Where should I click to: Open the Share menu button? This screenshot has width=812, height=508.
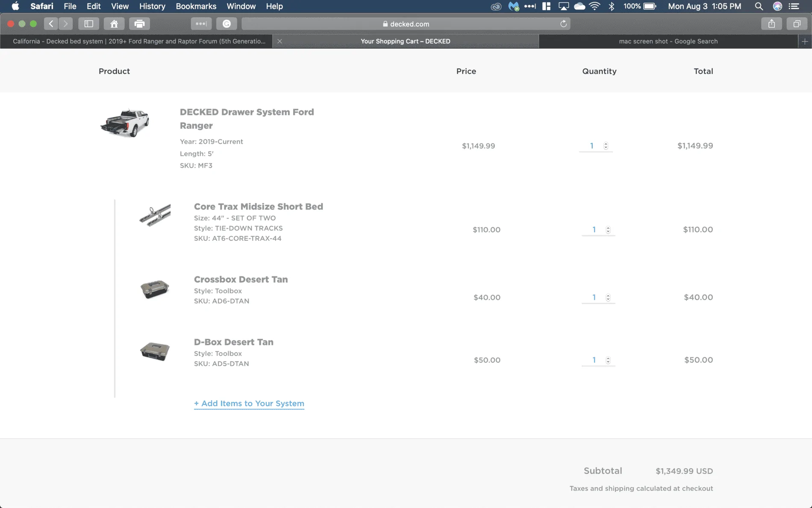[771, 24]
